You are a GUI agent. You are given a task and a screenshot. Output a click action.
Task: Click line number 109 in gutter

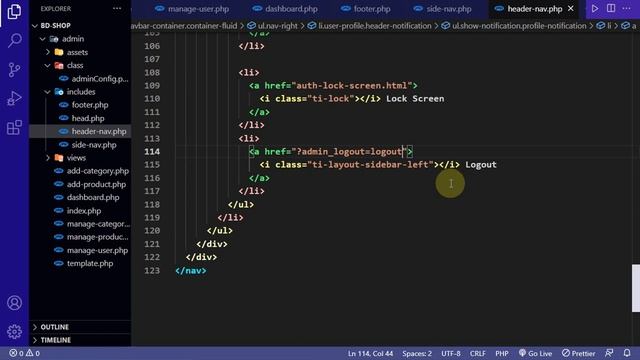pos(152,85)
